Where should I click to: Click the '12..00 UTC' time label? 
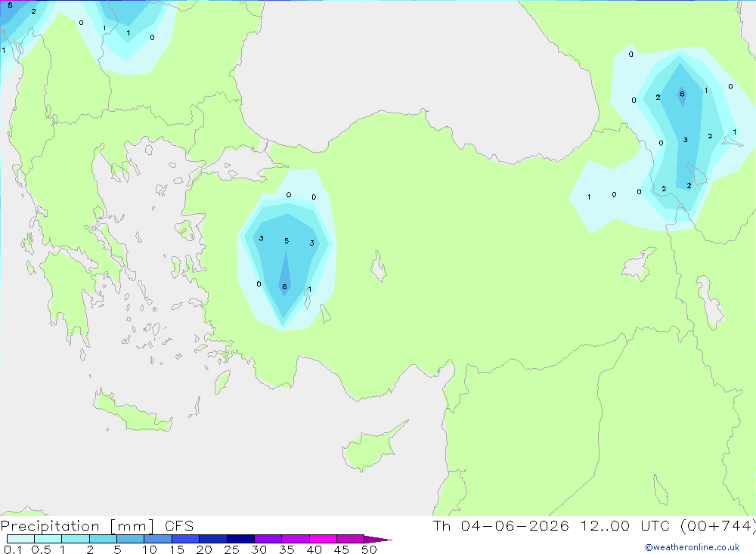click(x=625, y=525)
